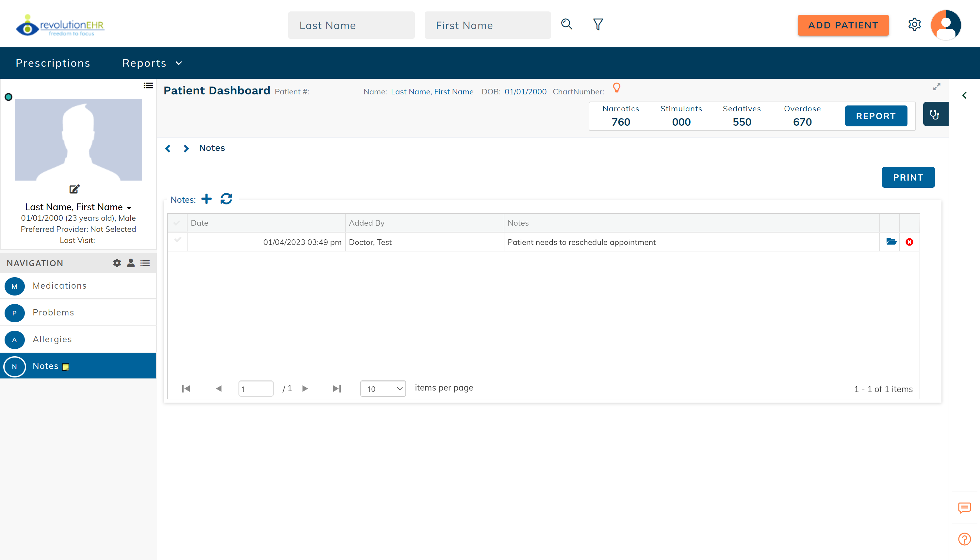Open items per page dropdown
This screenshot has height=560, width=980.
point(383,389)
